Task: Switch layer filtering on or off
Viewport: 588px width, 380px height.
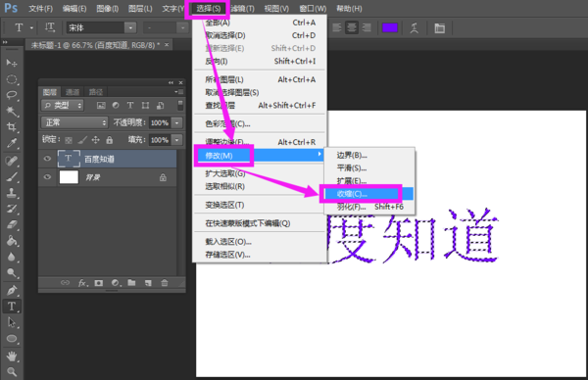Action: [180, 106]
